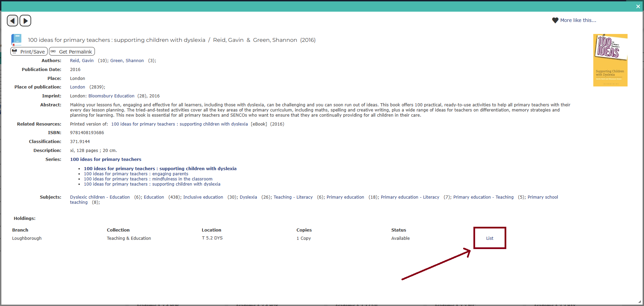This screenshot has height=306, width=644.
Task: Select the Dyslexia subject link
Action: pyautogui.click(x=248, y=197)
